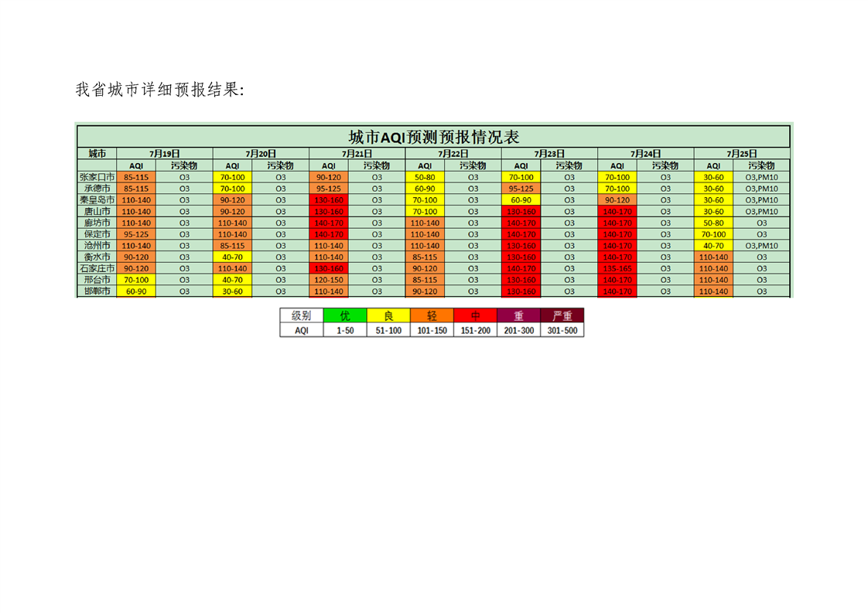
Task: Select the 7月22日 date column header
Action: coord(453,154)
